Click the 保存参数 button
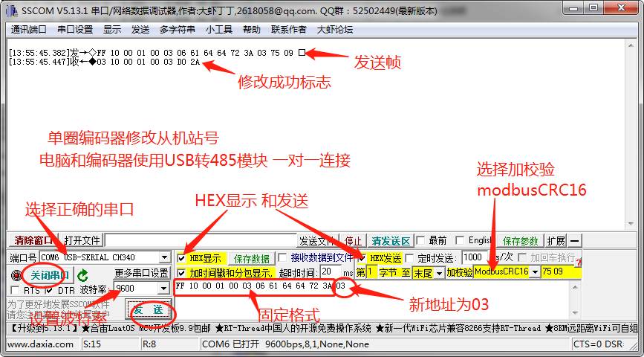644x357 pixels. 520,241
